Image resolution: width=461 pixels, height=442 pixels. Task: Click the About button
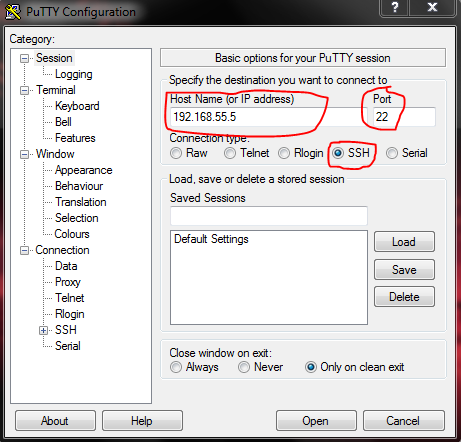[55, 421]
